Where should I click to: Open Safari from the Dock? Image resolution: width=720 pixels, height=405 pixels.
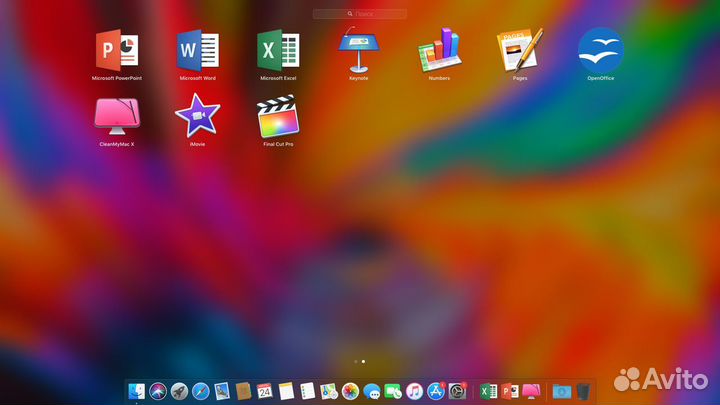(201, 392)
